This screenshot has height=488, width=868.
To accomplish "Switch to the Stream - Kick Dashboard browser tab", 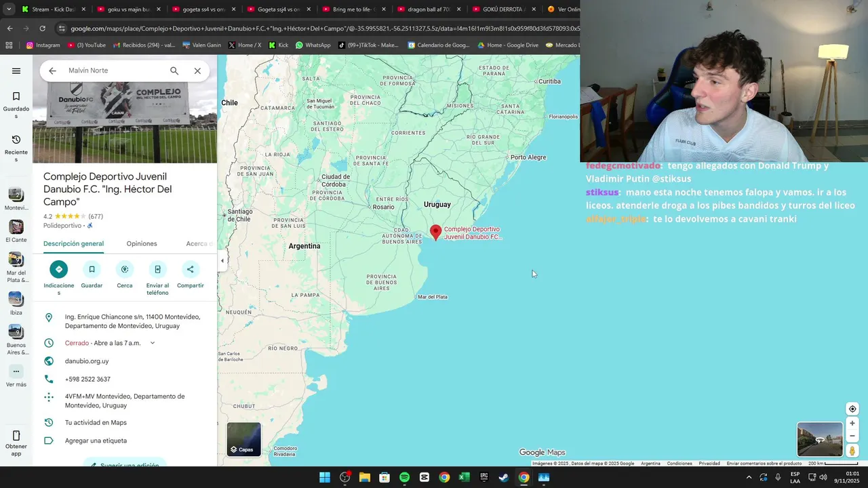I will coord(53,9).
